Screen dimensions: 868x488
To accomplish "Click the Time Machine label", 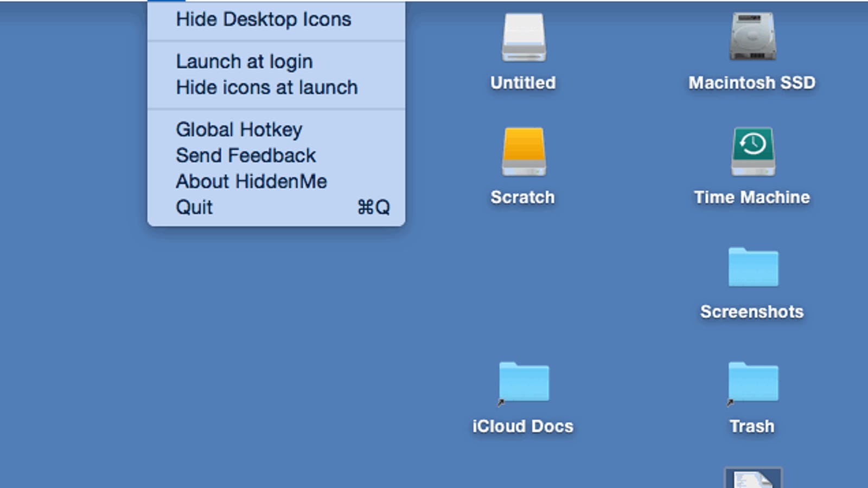I will click(752, 197).
